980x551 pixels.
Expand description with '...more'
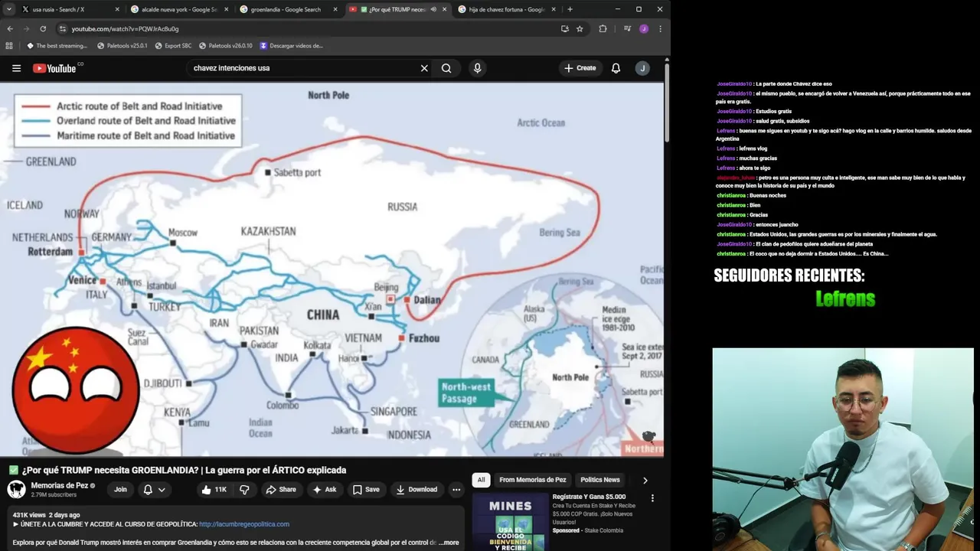pyautogui.click(x=449, y=543)
